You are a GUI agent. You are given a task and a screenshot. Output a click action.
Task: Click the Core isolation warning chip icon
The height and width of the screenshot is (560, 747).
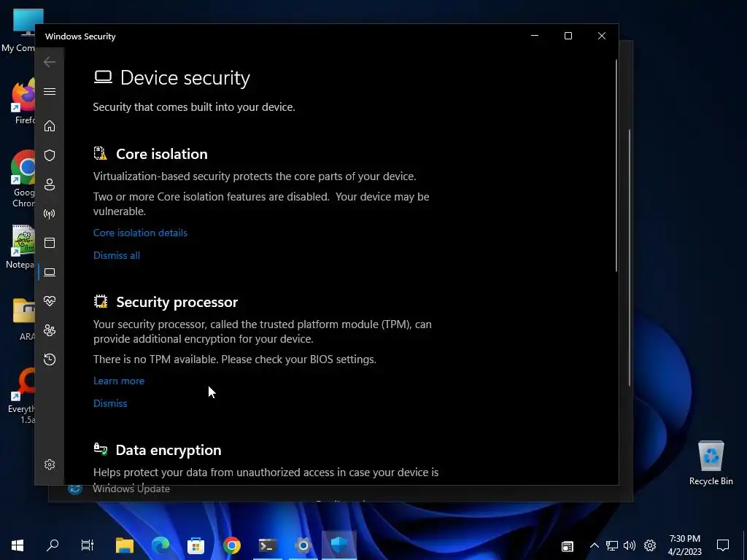pos(100,153)
